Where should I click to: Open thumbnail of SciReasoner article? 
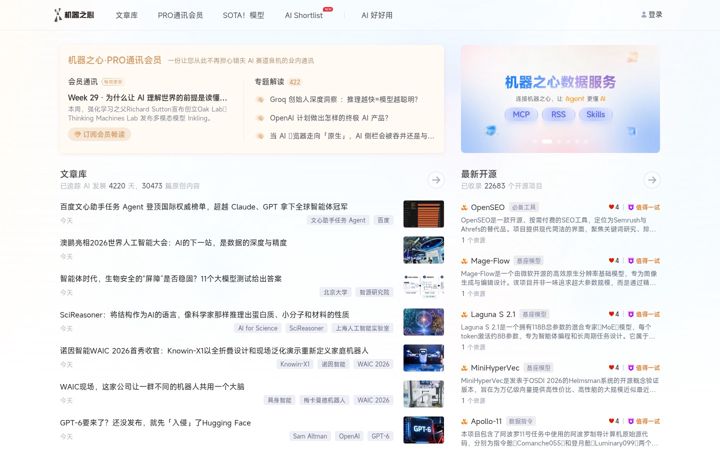423,322
